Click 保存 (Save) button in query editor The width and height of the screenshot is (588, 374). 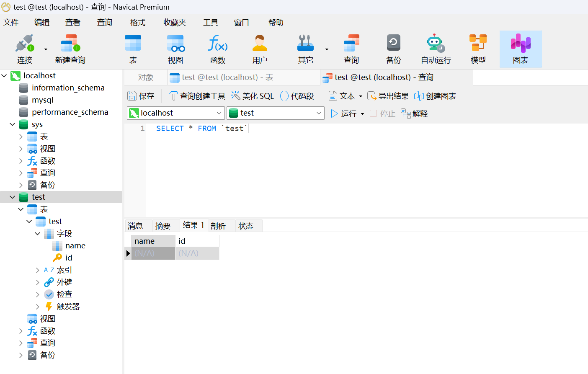pos(141,96)
